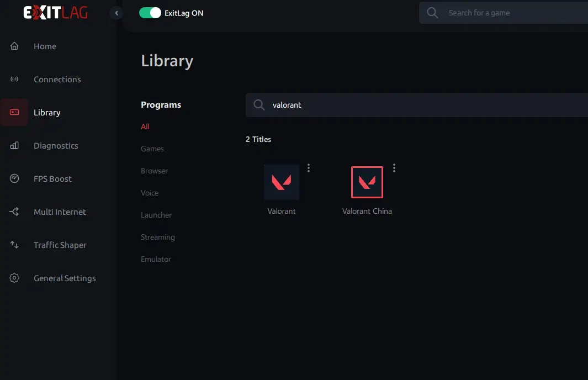The height and width of the screenshot is (380, 588).
Task: Click the ExitLag logo
Action: [x=55, y=13]
